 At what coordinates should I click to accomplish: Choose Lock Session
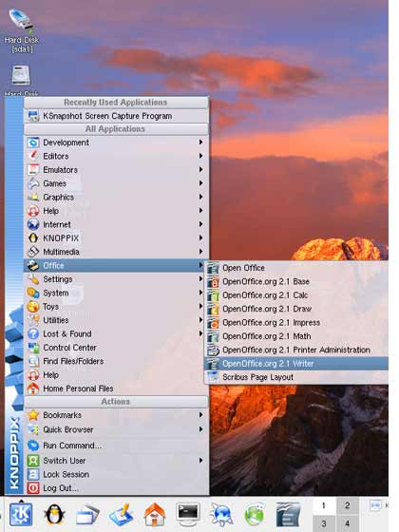(116, 474)
